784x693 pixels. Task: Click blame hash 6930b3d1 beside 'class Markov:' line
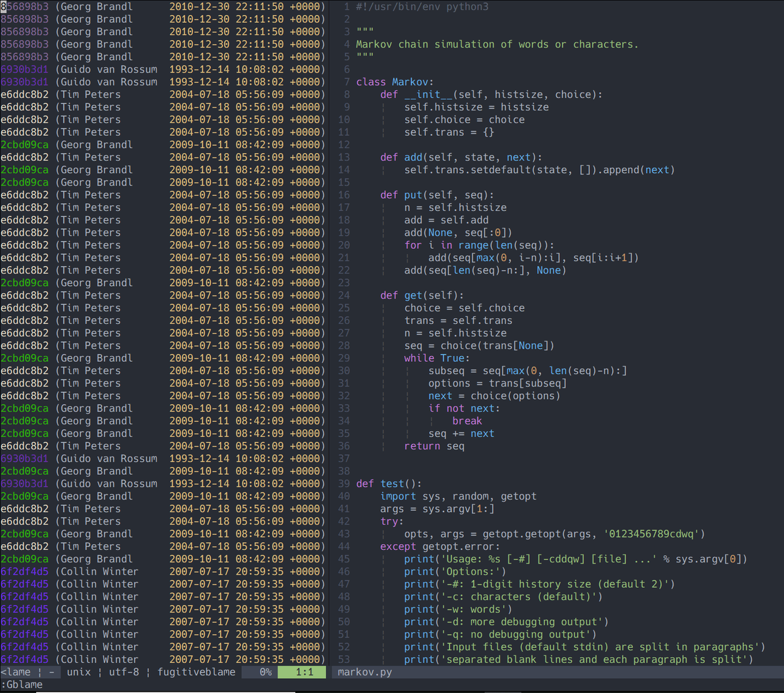24,82
